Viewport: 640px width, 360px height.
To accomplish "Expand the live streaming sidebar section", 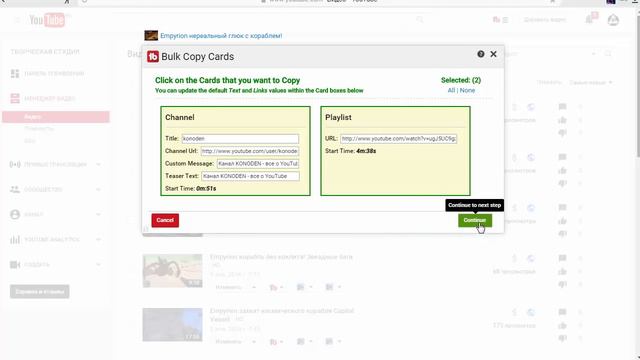I will coord(98,164).
